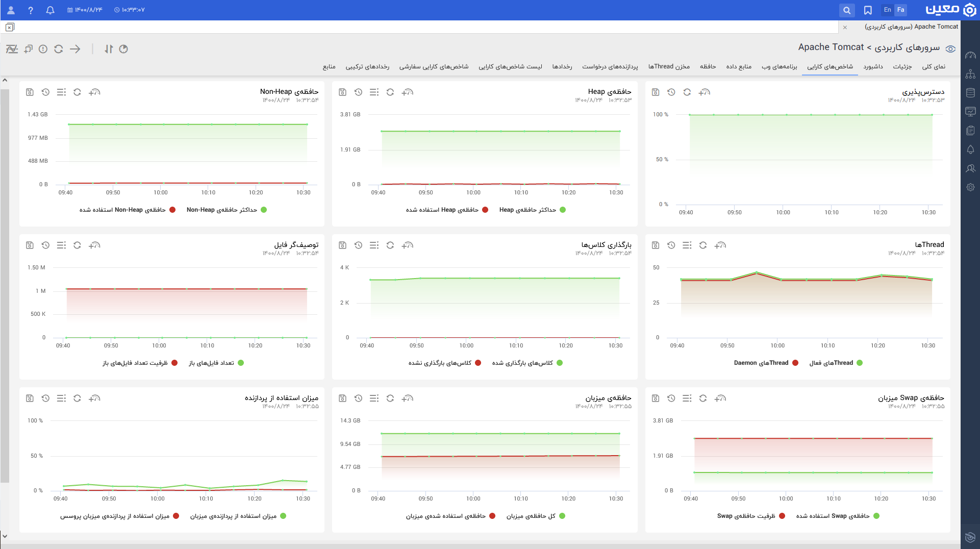Open the داشبورد tab

click(x=873, y=66)
